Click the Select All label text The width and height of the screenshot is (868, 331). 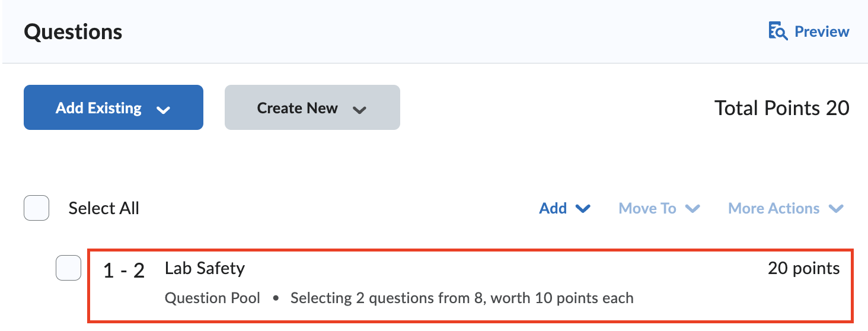[x=104, y=208]
